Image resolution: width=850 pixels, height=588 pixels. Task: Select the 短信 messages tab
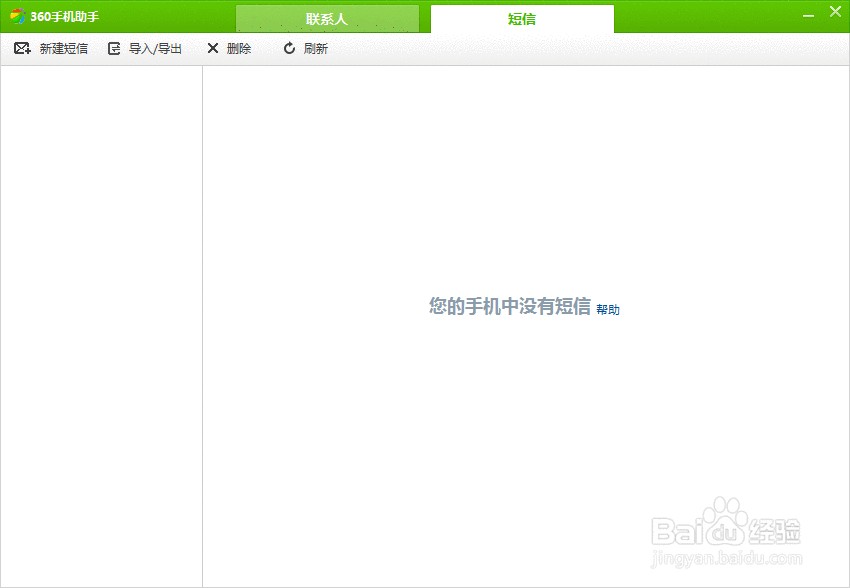(x=520, y=18)
